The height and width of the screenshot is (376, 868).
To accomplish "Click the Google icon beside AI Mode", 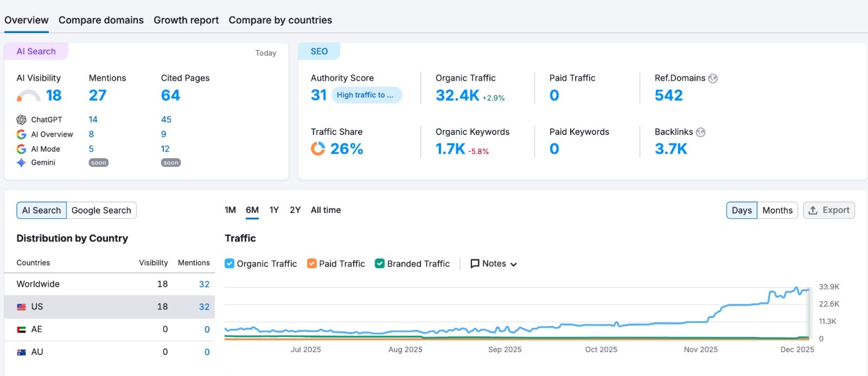I will tap(21, 149).
